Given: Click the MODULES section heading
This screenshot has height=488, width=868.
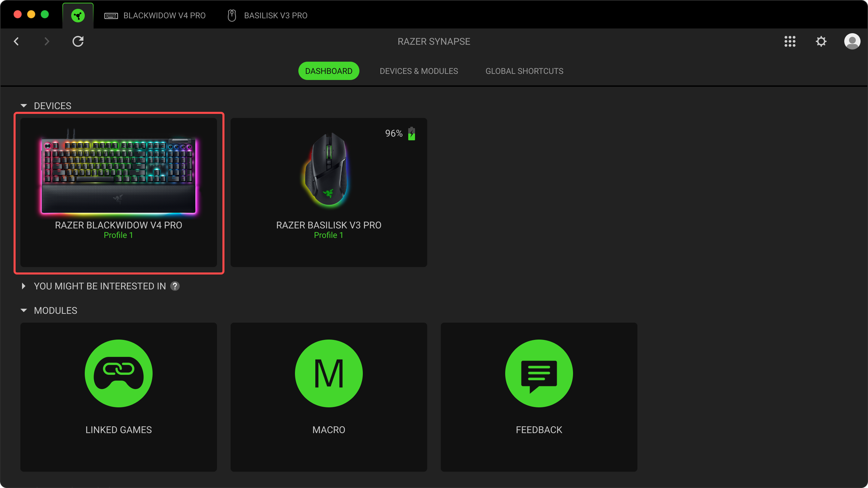Looking at the screenshot, I should [56, 310].
